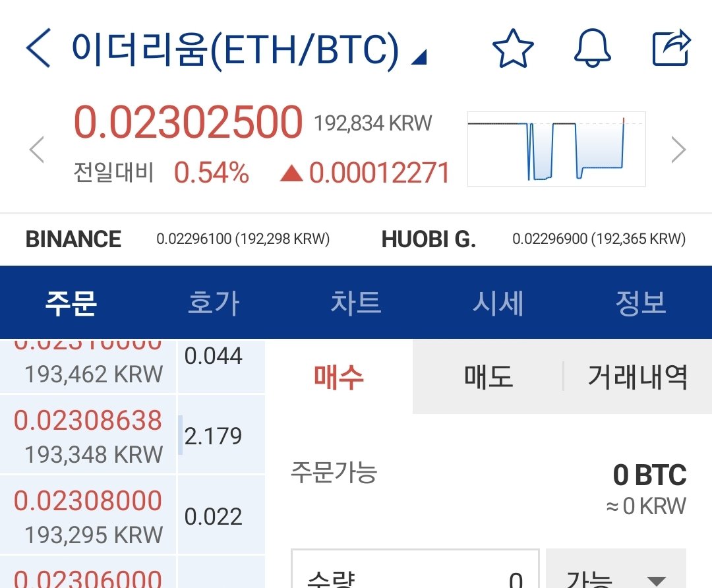Switch to the 차트 tab
The width and height of the screenshot is (712, 588).
356,303
